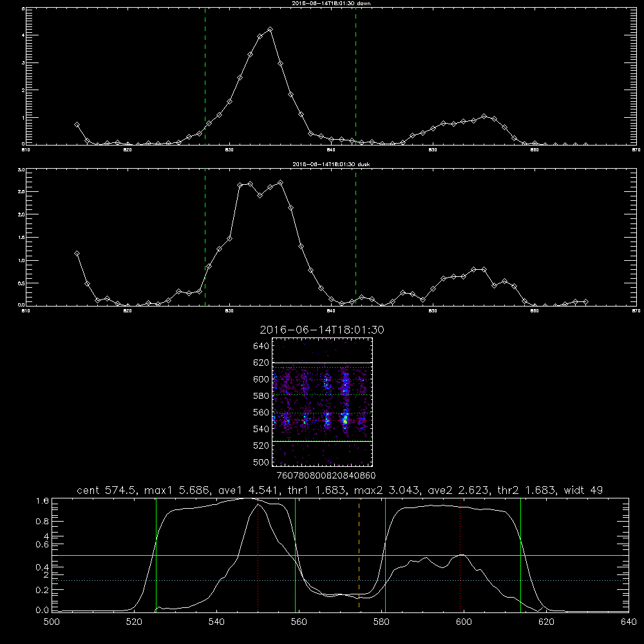The image size is (644, 644).
Task: Click the "2016-06-14T18:01:30 dusk" plot title
Action: pyautogui.click(x=331, y=164)
